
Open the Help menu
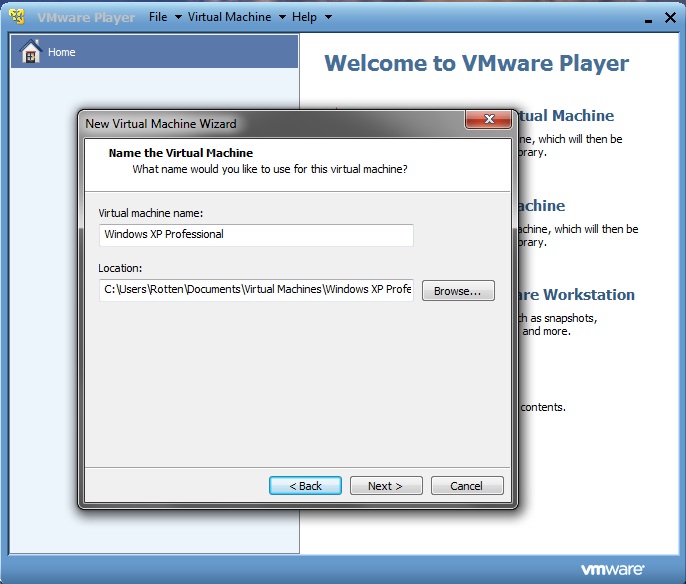(304, 17)
